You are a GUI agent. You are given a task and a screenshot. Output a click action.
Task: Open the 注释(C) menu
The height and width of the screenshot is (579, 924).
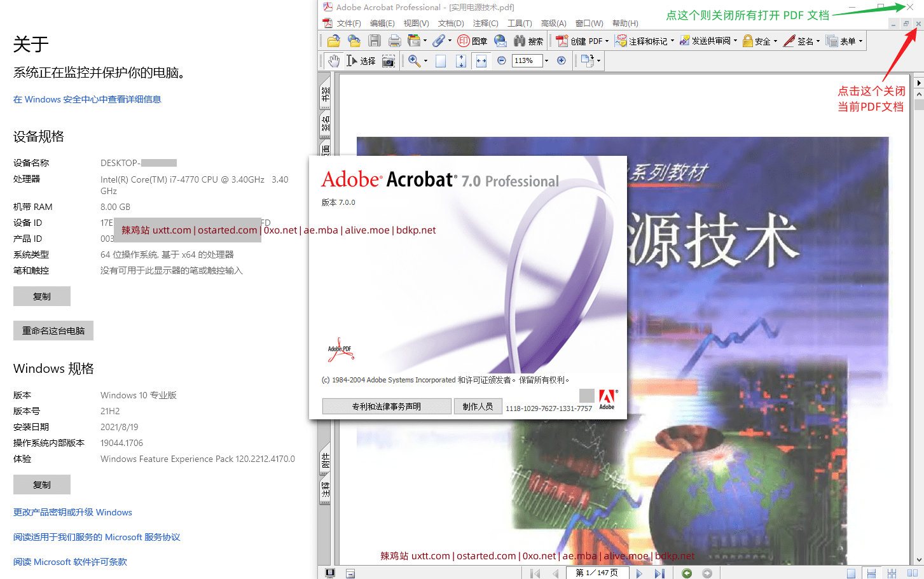(x=485, y=24)
